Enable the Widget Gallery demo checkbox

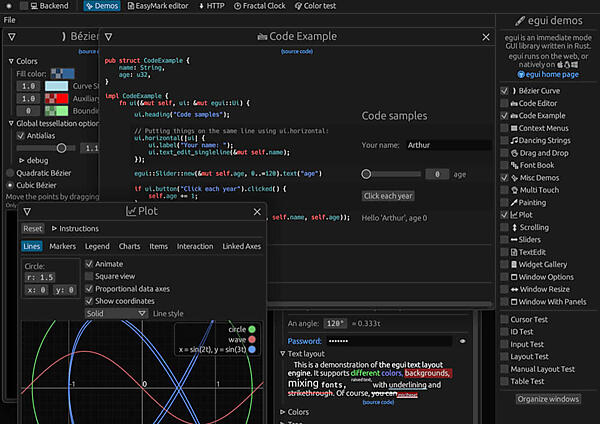coord(504,264)
